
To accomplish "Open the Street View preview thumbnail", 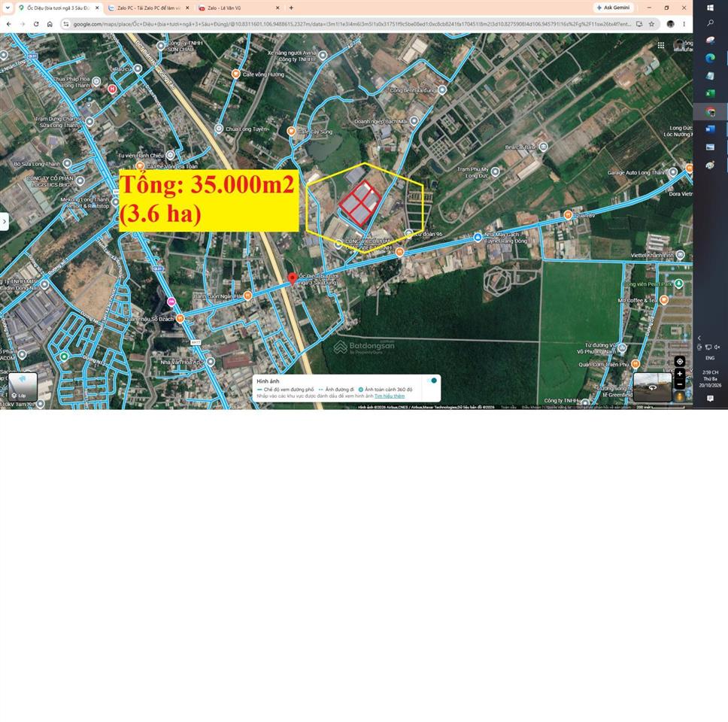I will pos(652,387).
